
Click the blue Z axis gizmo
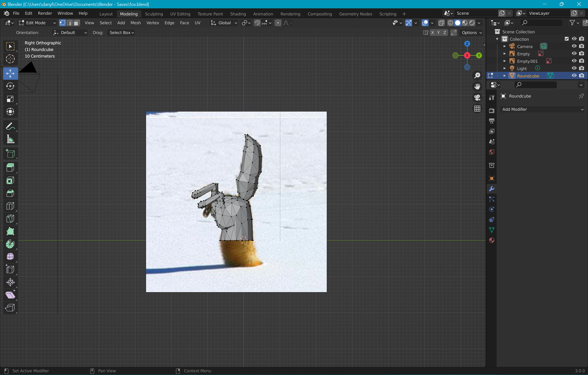click(x=467, y=44)
